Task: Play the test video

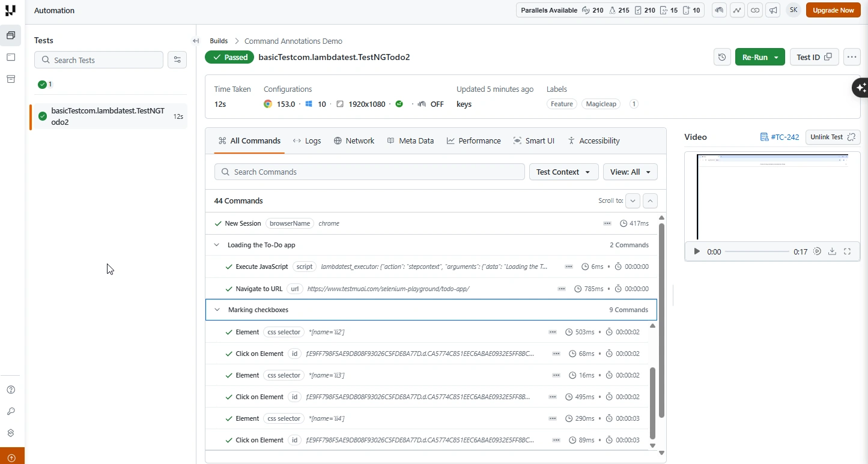Action: pos(697,252)
